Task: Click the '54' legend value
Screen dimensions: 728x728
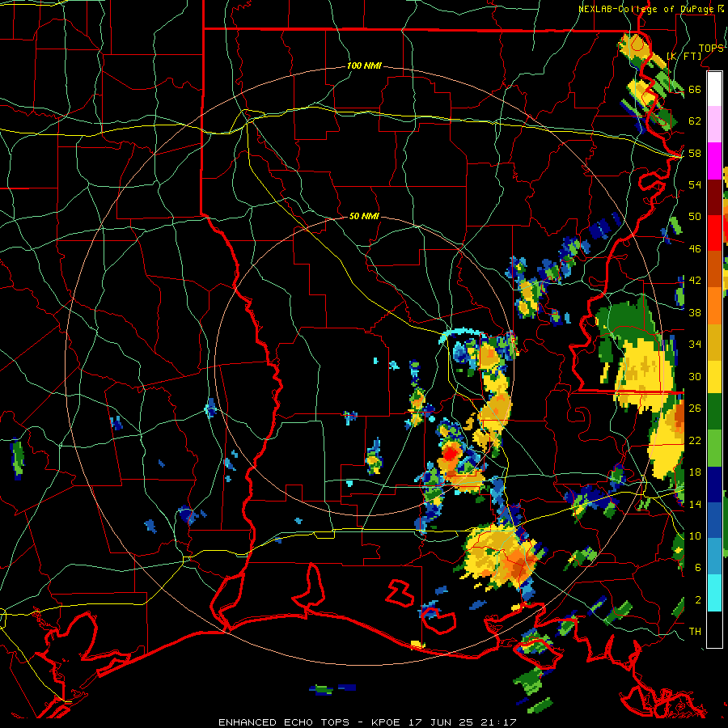Action: pos(695,184)
